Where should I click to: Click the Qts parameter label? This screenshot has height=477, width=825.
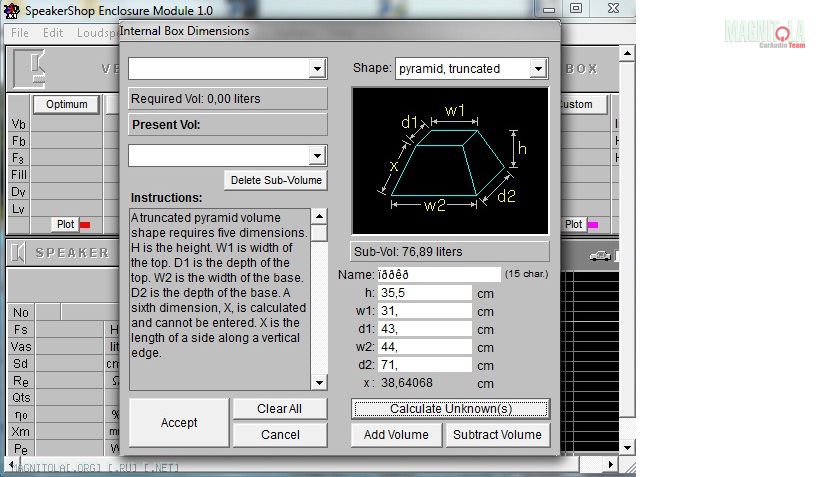coord(21,398)
